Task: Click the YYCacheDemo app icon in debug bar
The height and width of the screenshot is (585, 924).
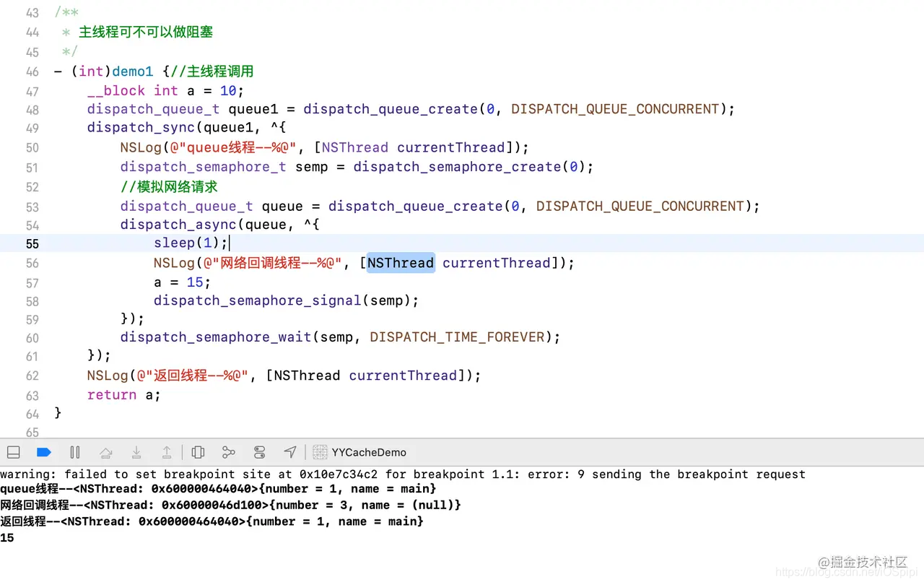Action: pos(321,452)
